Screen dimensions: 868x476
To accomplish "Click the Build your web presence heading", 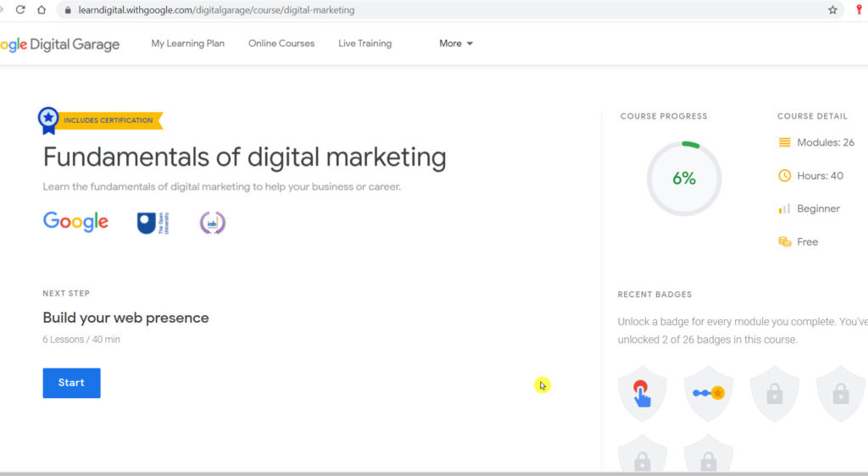I will [125, 318].
